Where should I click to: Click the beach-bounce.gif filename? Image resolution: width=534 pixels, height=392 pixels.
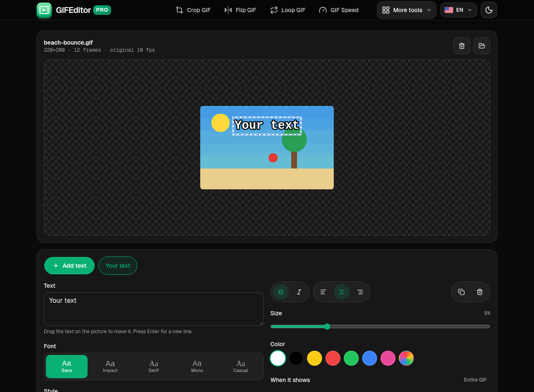pos(68,43)
